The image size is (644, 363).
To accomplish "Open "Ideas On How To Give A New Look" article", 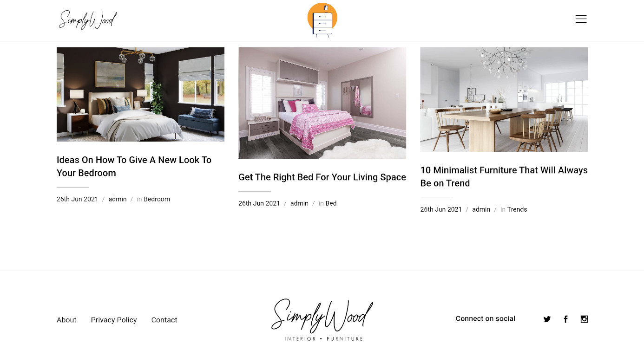I will pos(134,166).
